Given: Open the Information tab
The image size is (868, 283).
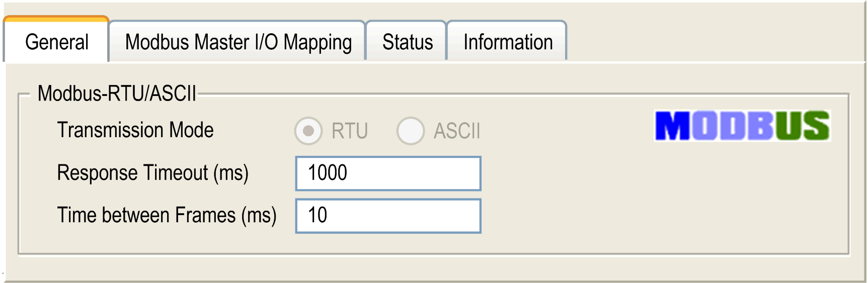Looking at the screenshot, I should click(508, 42).
